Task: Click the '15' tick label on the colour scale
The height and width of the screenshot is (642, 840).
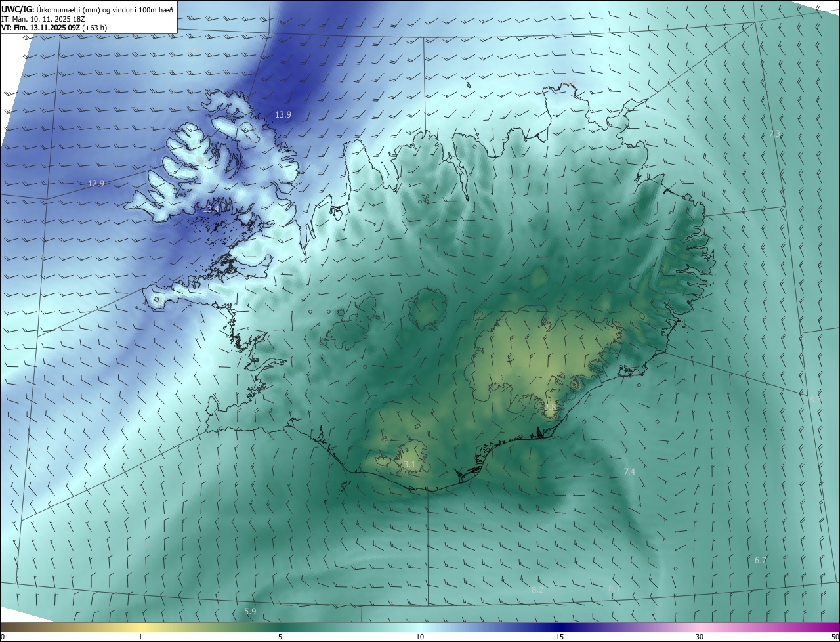Action: (560, 637)
